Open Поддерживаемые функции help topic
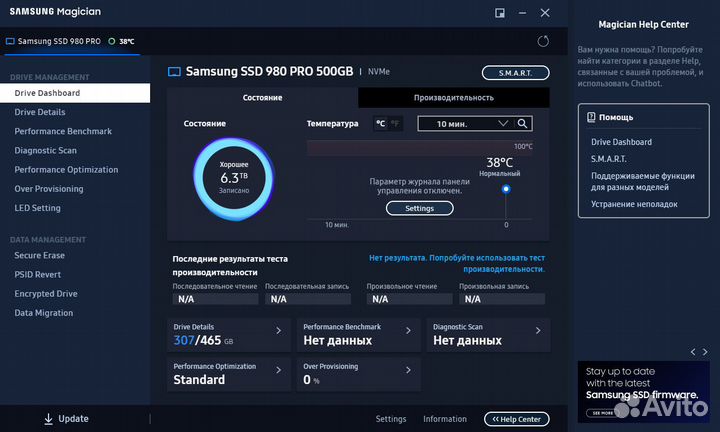Viewport: 720px width, 432px height. (642, 182)
